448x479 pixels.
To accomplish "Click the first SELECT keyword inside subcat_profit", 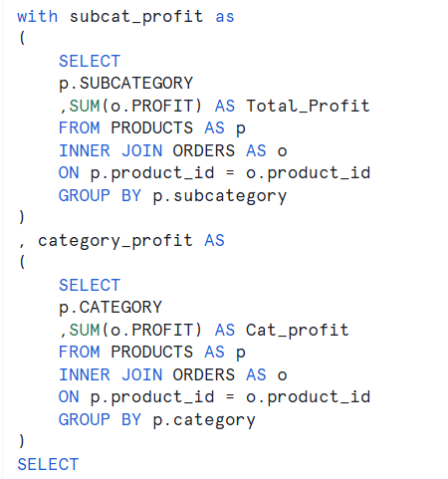I will 90,61.
